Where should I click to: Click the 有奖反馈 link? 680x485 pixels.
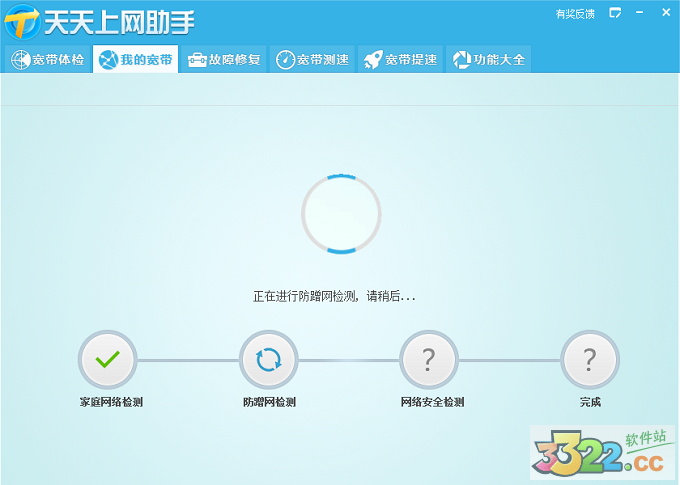[x=575, y=14]
